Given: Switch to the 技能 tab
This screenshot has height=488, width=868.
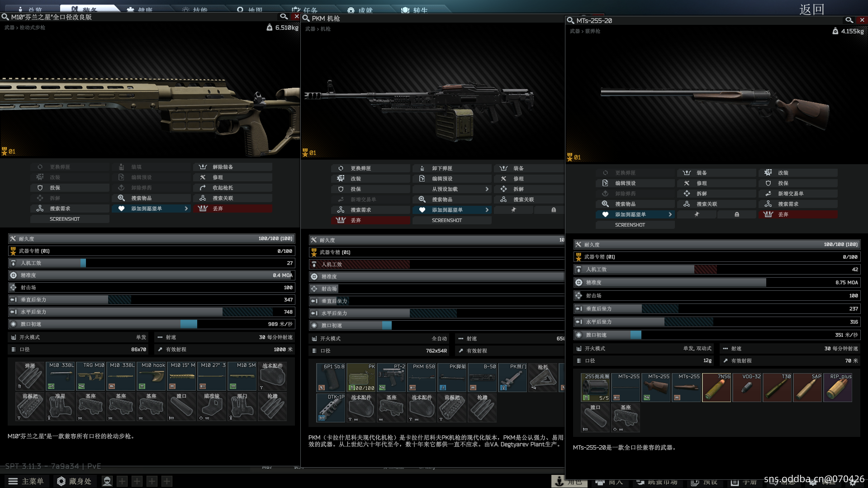Looking at the screenshot, I should coord(195,9).
